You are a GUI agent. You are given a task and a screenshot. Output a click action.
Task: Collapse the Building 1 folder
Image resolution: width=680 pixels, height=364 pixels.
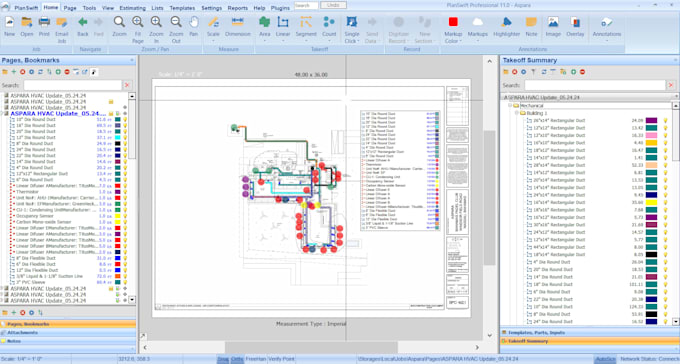(x=517, y=113)
